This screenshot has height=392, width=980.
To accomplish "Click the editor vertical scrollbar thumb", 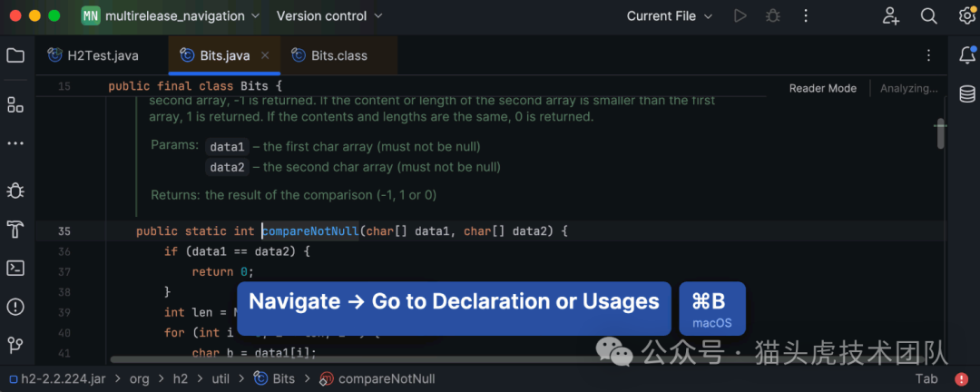I will 942,133.
